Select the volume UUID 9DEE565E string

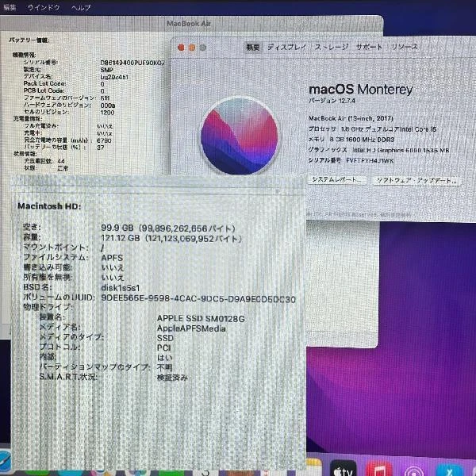tap(198, 299)
